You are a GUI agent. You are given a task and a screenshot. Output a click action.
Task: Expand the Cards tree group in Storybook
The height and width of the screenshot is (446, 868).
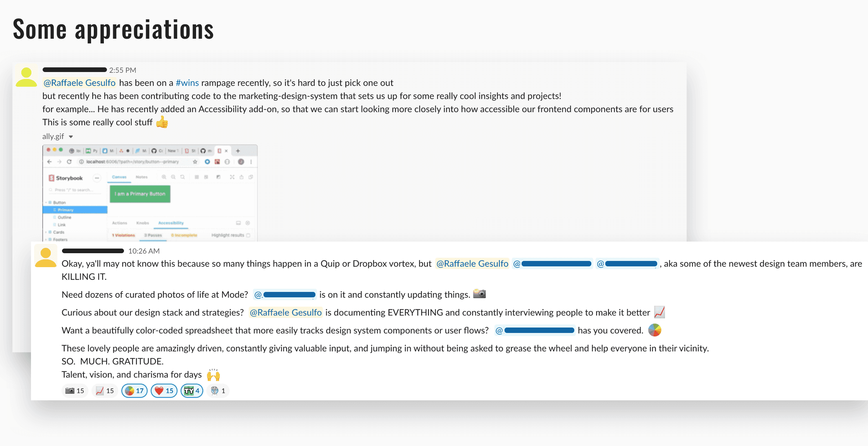[x=46, y=232]
